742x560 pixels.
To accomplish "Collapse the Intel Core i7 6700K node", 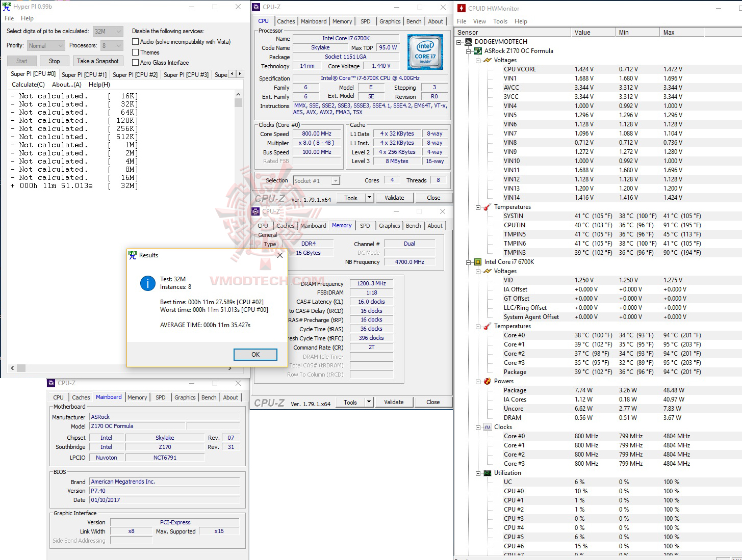I will click(469, 262).
